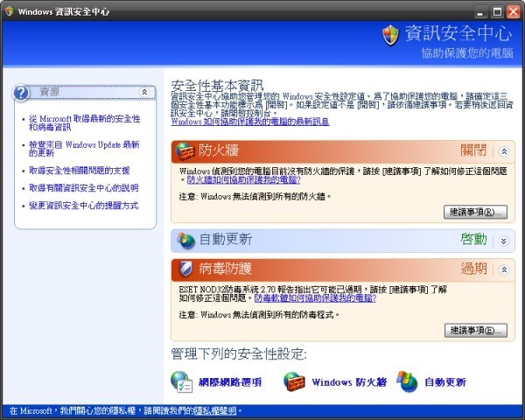Screen dimensions: 525x420
Task: Open link Windows 如何協助保護我的電腦的最新訊息
Action: [250, 122]
